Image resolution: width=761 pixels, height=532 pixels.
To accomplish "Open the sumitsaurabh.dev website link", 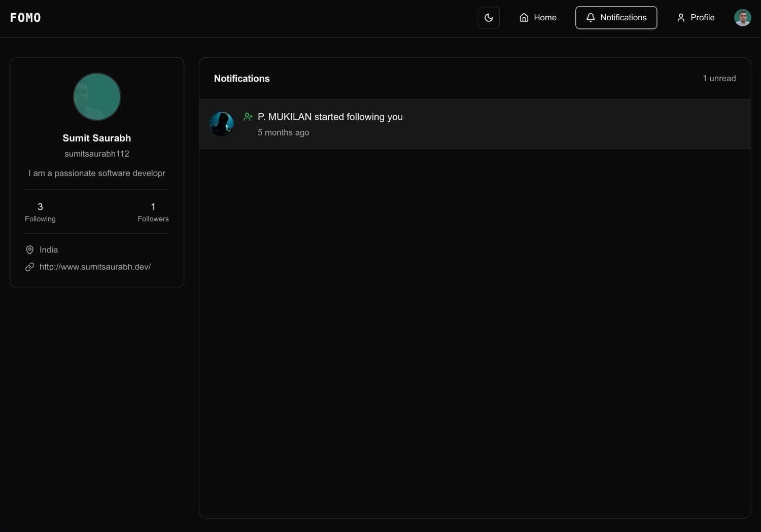I will pyautogui.click(x=95, y=267).
